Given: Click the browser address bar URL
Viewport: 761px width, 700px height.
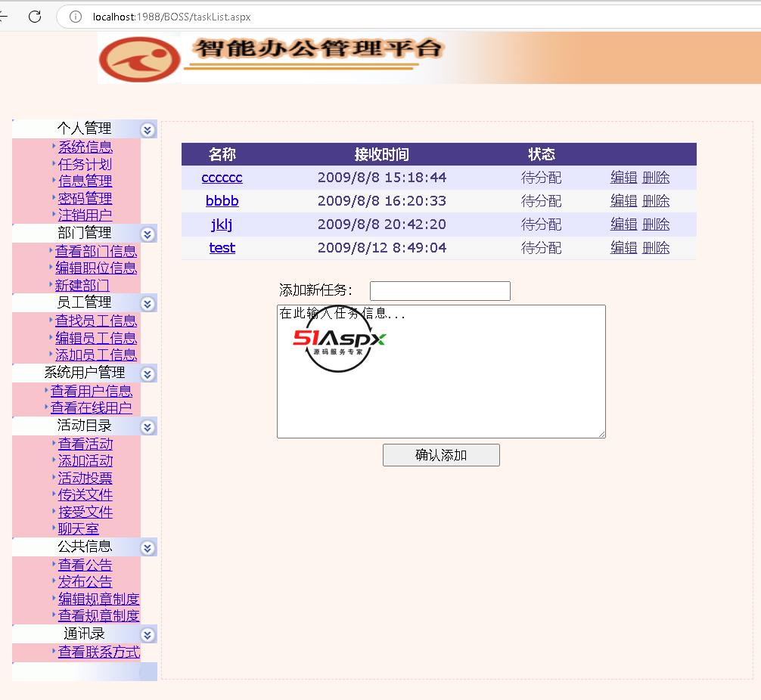Looking at the screenshot, I should [172, 17].
